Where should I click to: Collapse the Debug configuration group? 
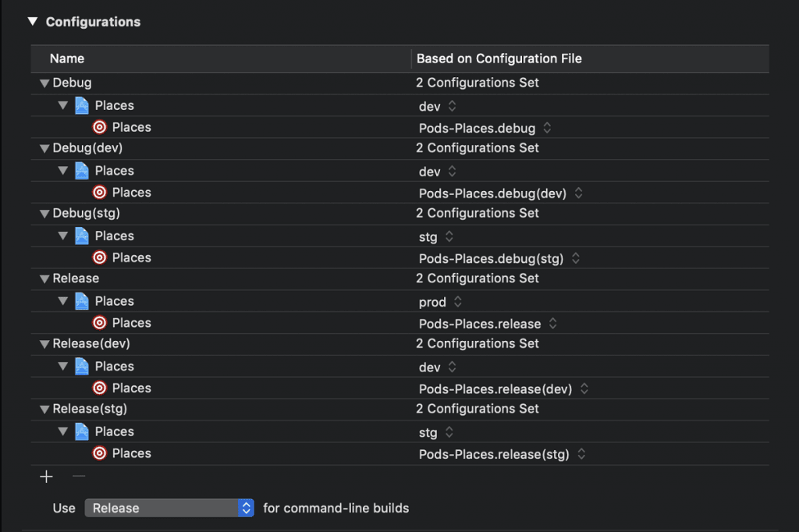pos(44,83)
